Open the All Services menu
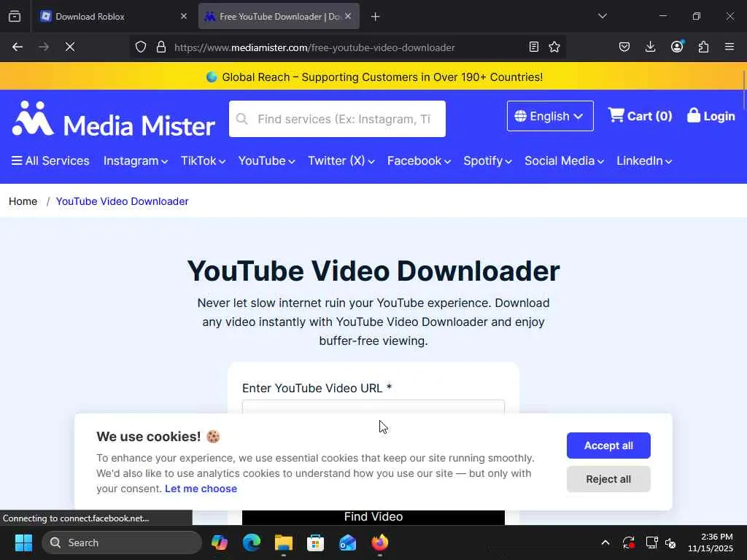The height and width of the screenshot is (560, 747). [50, 161]
